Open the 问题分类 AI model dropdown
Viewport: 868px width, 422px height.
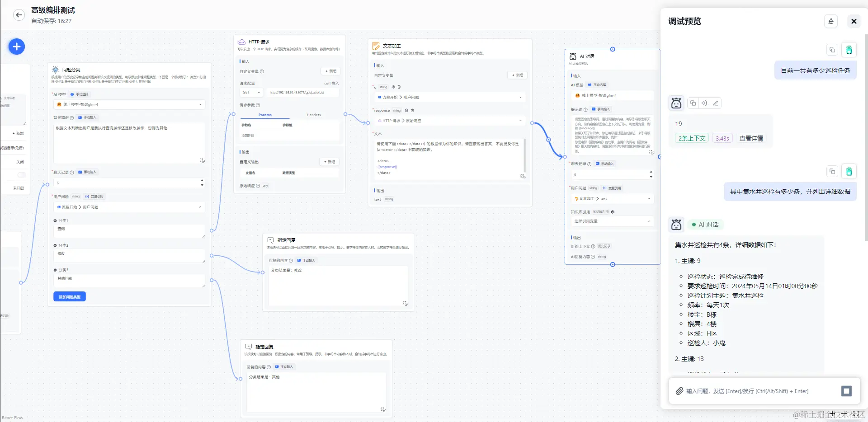tap(129, 104)
